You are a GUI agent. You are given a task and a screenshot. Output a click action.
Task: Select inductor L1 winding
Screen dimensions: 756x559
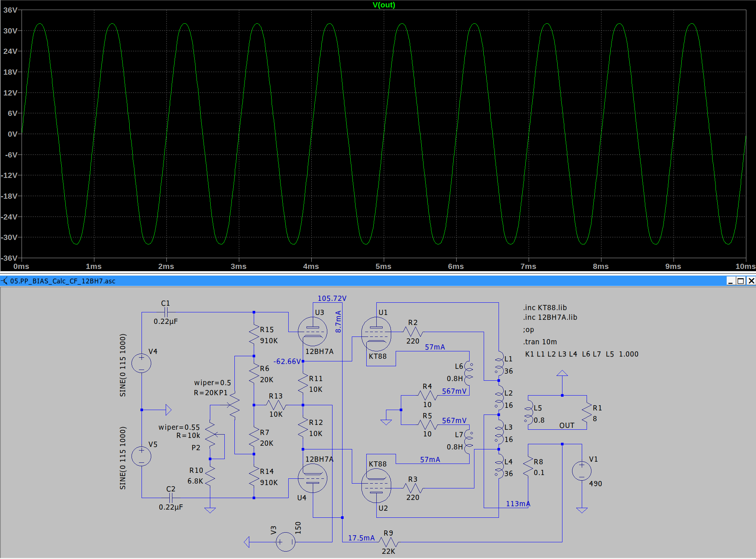click(x=499, y=364)
